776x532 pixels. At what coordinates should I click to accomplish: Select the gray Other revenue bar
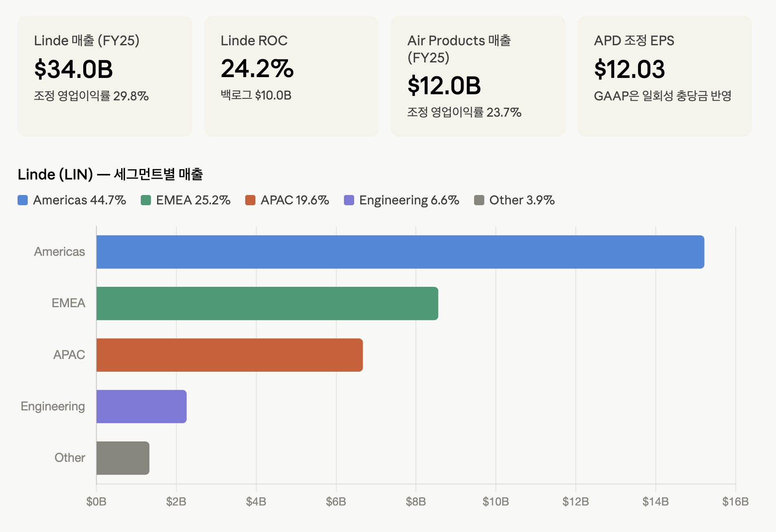click(123, 458)
